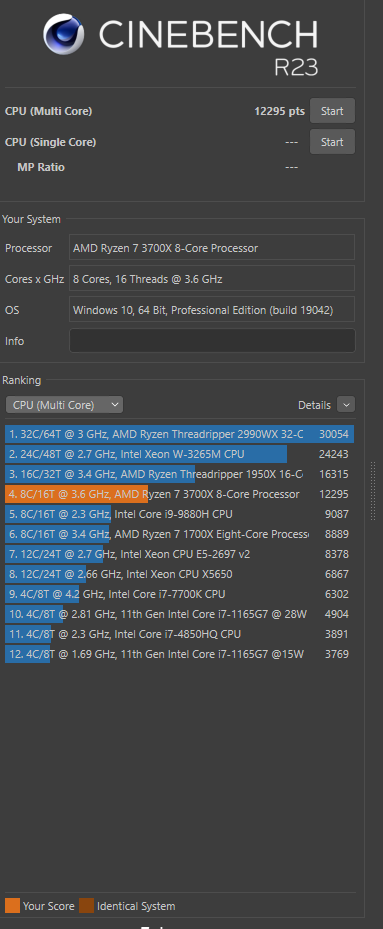Select ranking row 5 Core i9-9880H
Viewport: 383px width, 929px height.
[x=180, y=514]
